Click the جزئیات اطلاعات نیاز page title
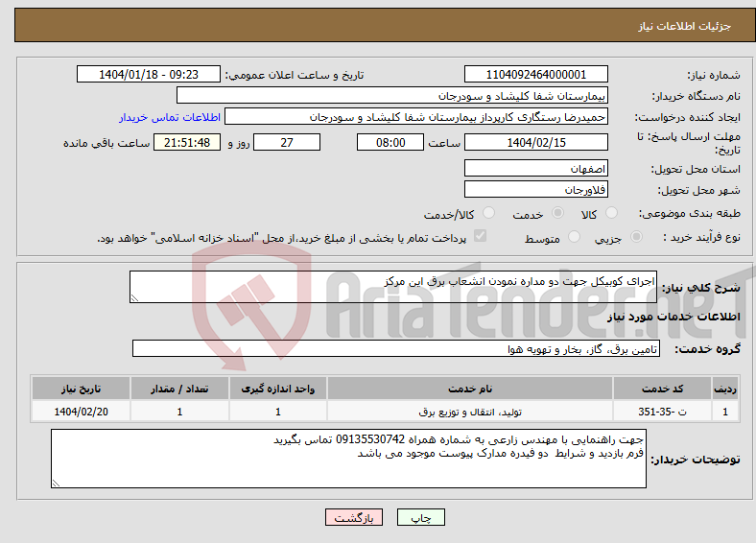 [685, 26]
